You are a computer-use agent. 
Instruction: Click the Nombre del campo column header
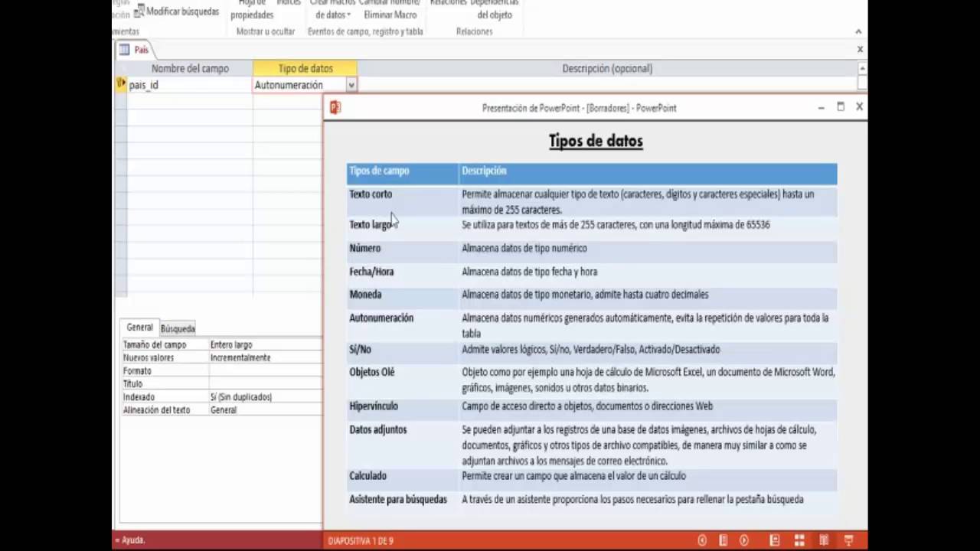190,68
